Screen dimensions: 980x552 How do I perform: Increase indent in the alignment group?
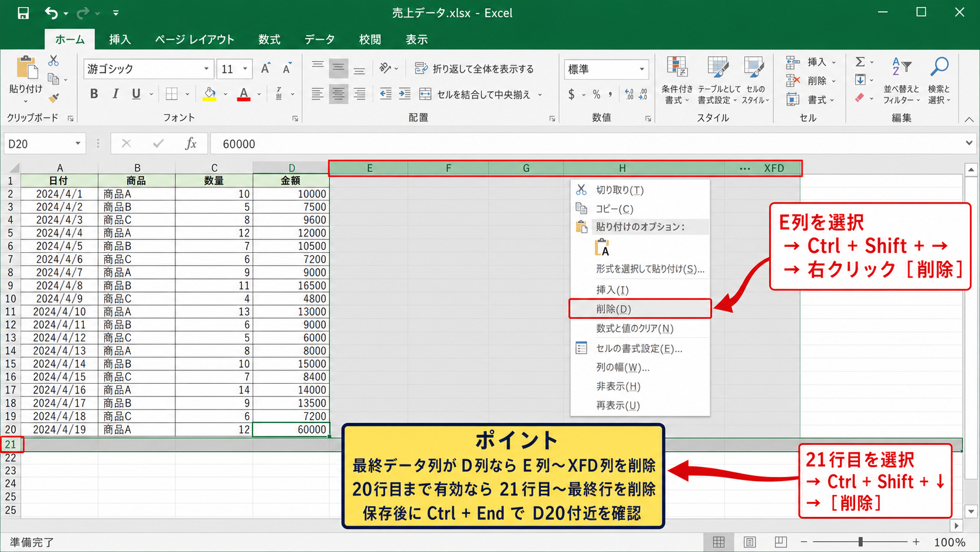405,94
